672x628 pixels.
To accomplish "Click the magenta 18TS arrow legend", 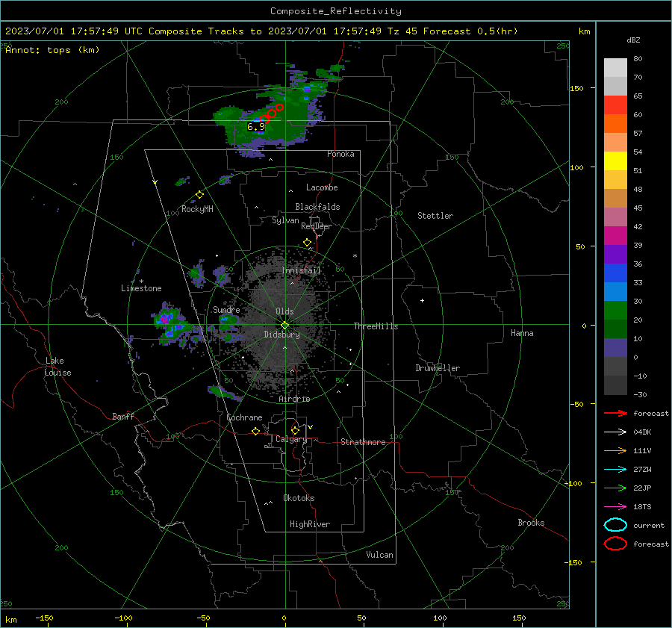I will click(616, 507).
